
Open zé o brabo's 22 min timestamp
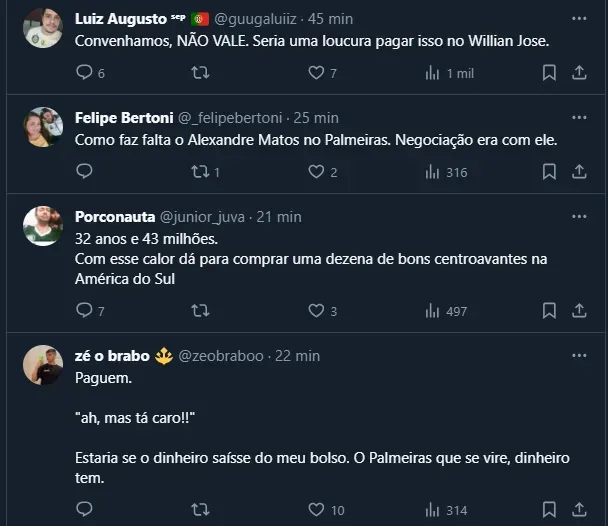[x=296, y=356]
